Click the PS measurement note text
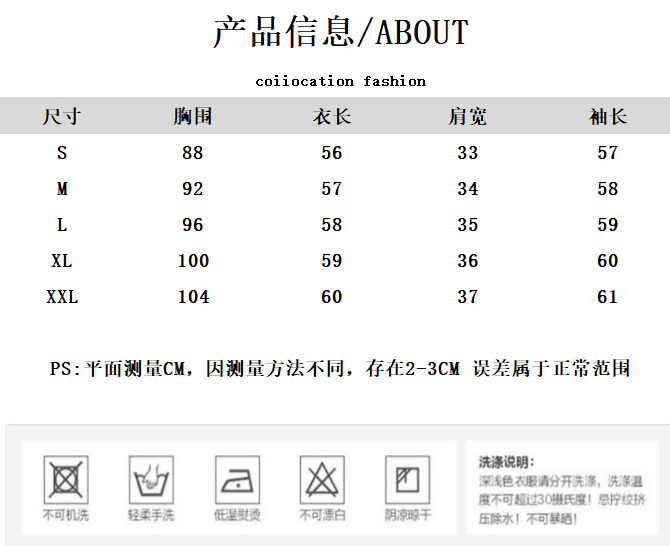The image size is (670, 546). click(340, 369)
